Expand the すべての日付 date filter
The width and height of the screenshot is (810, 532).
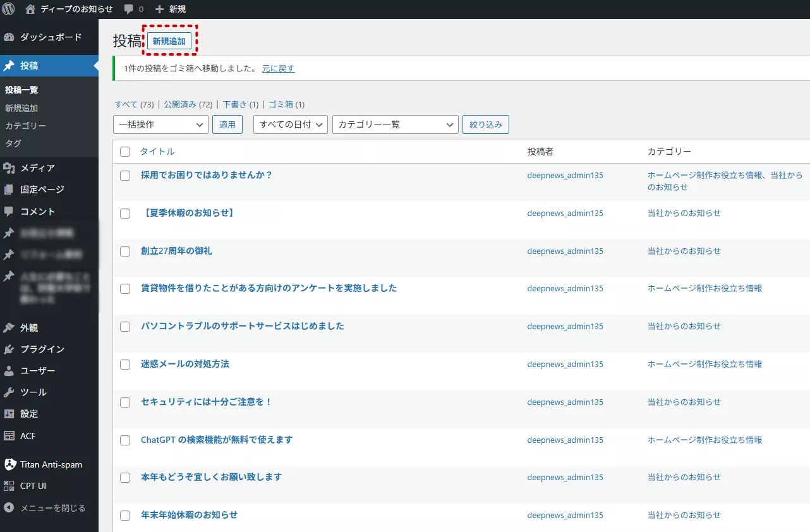point(291,124)
